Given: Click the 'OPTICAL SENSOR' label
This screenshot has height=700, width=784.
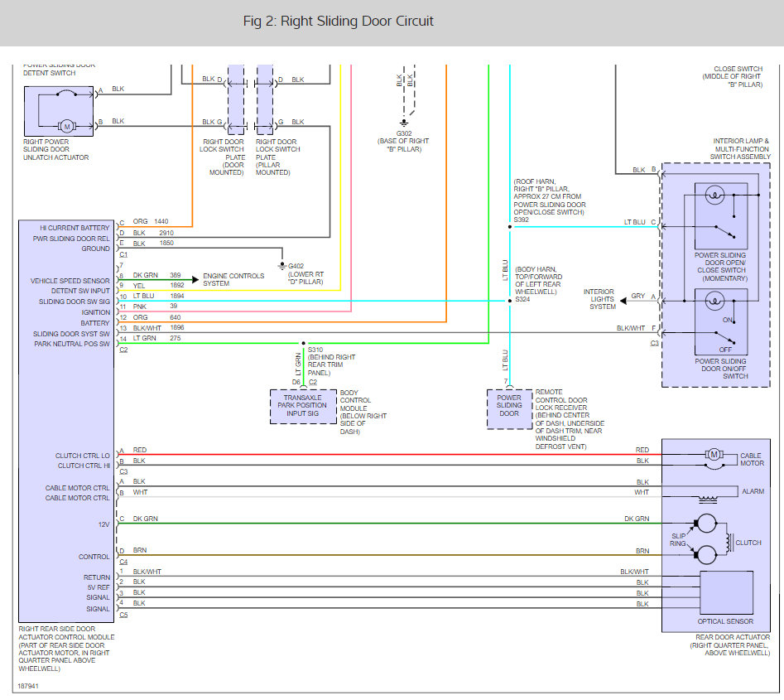Looking at the screenshot, I should [725, 621].
